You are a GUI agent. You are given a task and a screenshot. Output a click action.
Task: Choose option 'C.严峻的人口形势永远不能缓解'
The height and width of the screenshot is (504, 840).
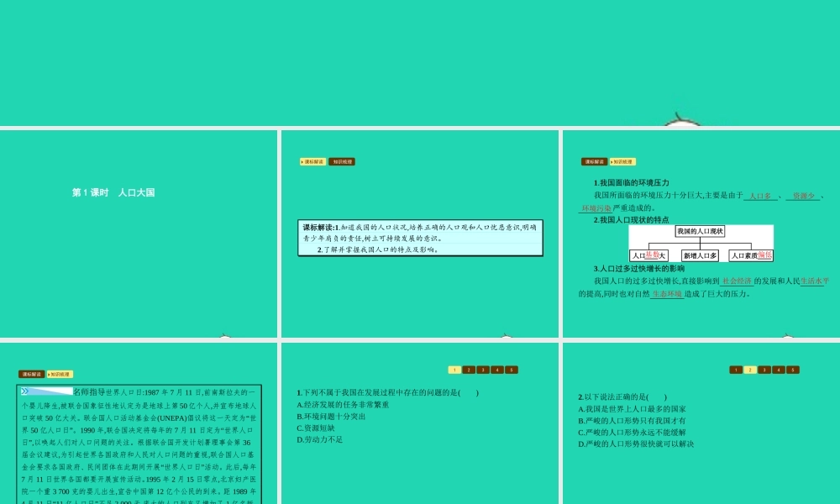coord(633,433)
